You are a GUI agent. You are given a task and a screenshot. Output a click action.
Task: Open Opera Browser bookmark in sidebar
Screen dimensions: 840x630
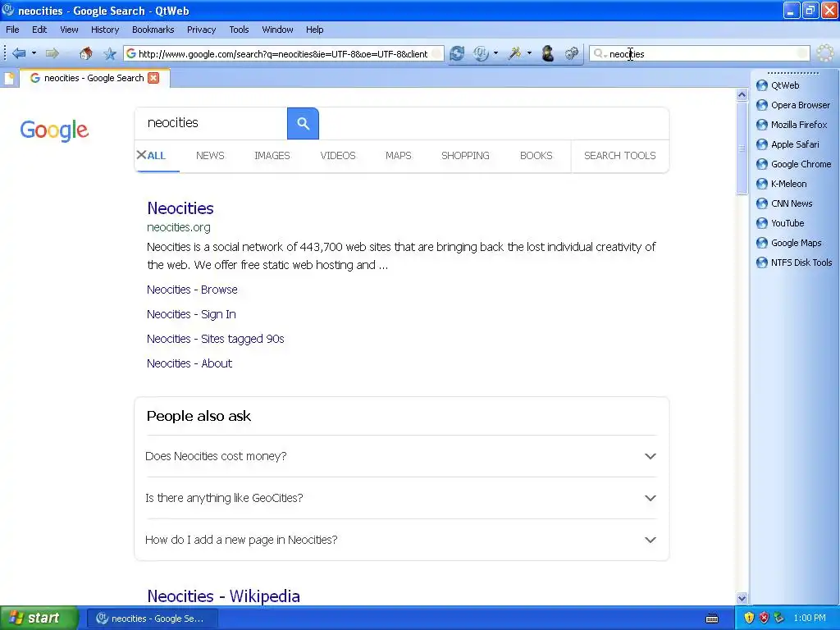pyautogui.click(x=793, y=106)
